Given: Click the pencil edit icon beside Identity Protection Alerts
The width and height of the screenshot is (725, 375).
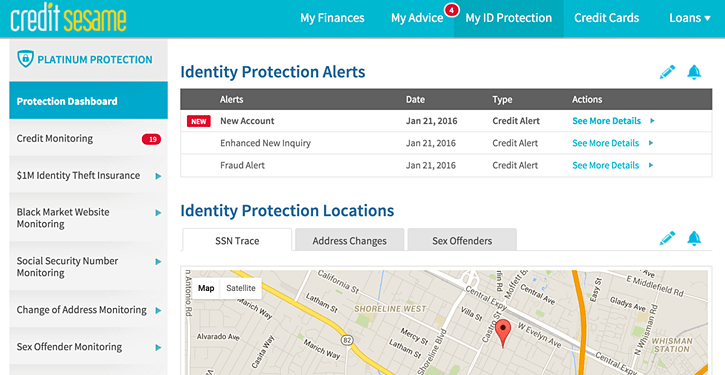Looking at the screenshot, I should 667,72.
